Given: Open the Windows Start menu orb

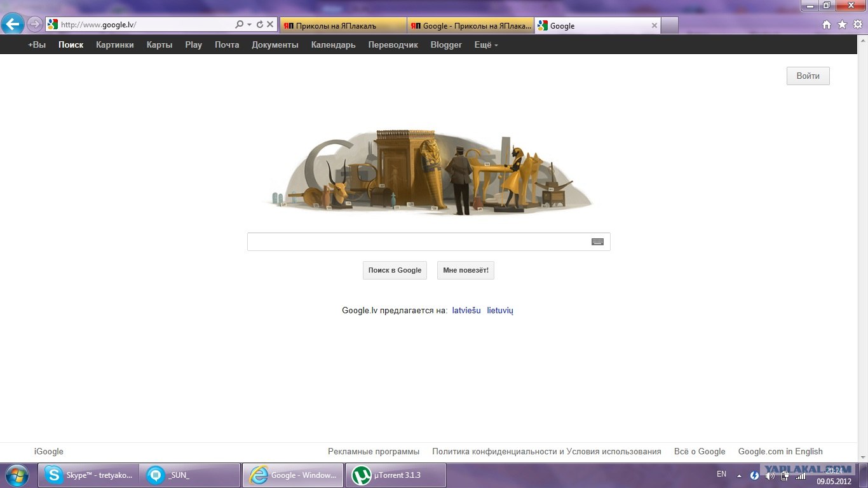Looking at the screenshot, I should click(17, 475).
